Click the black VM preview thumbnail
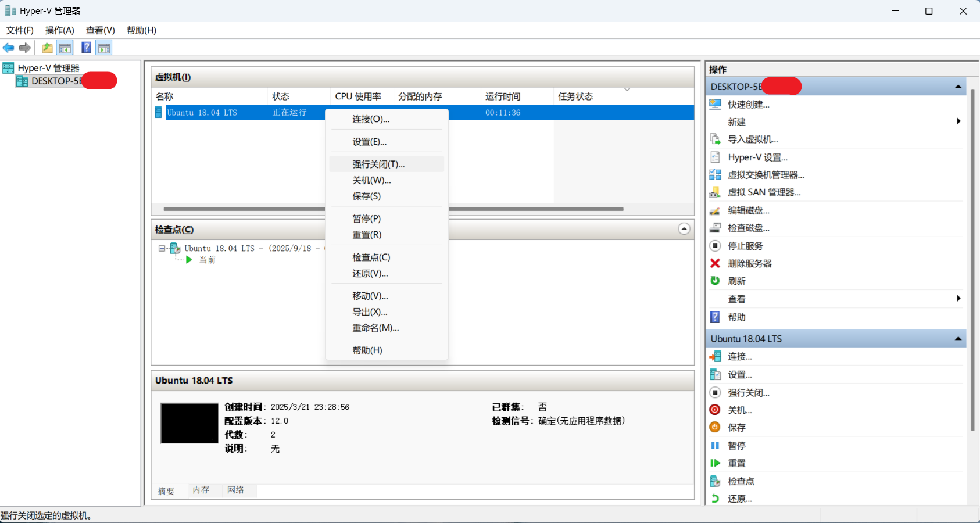 point(189,423)
